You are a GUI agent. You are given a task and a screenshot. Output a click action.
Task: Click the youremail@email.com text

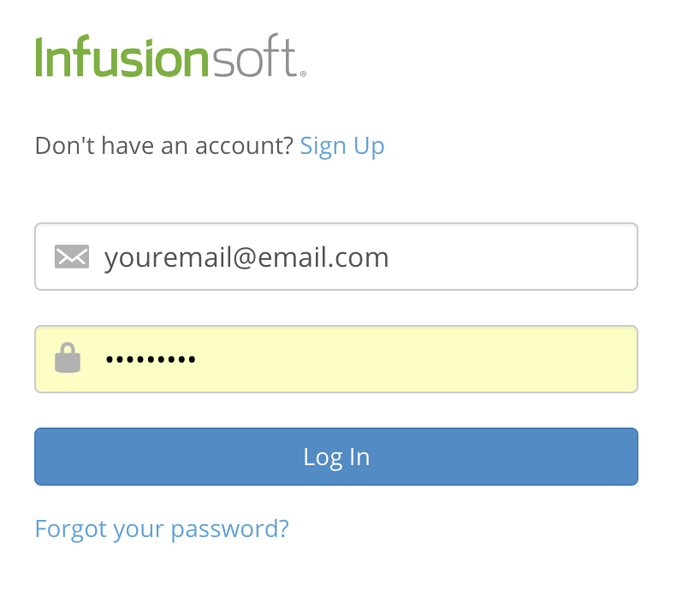(246, 257)
